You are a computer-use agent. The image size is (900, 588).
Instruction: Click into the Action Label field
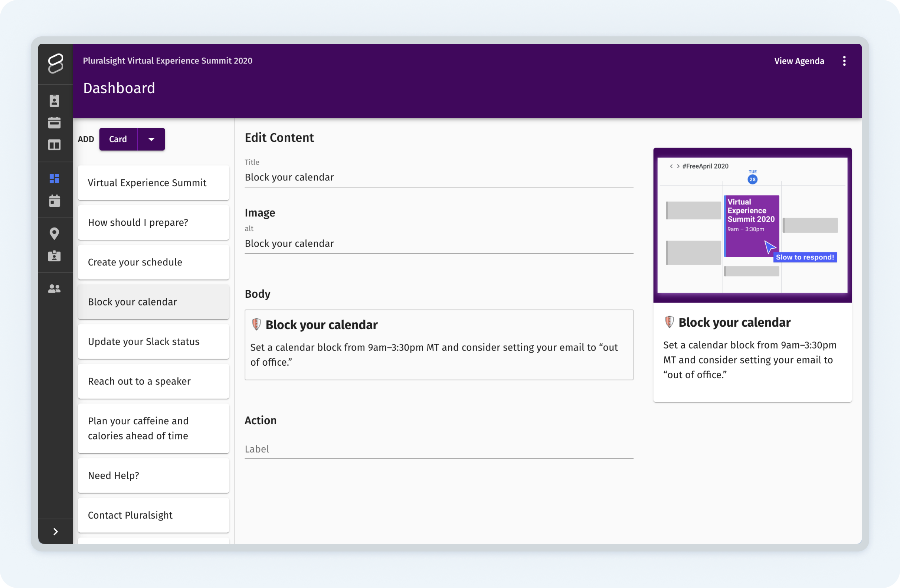[439, 449]
